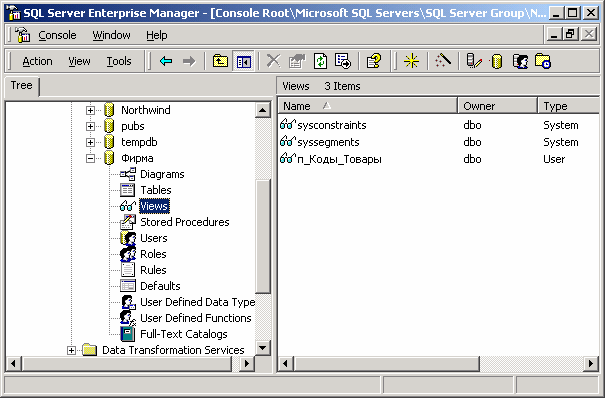This screenshot has height=398, width=605.
Task: Click New Job folder-clock toolbar icon
Action: coord(543,61)
